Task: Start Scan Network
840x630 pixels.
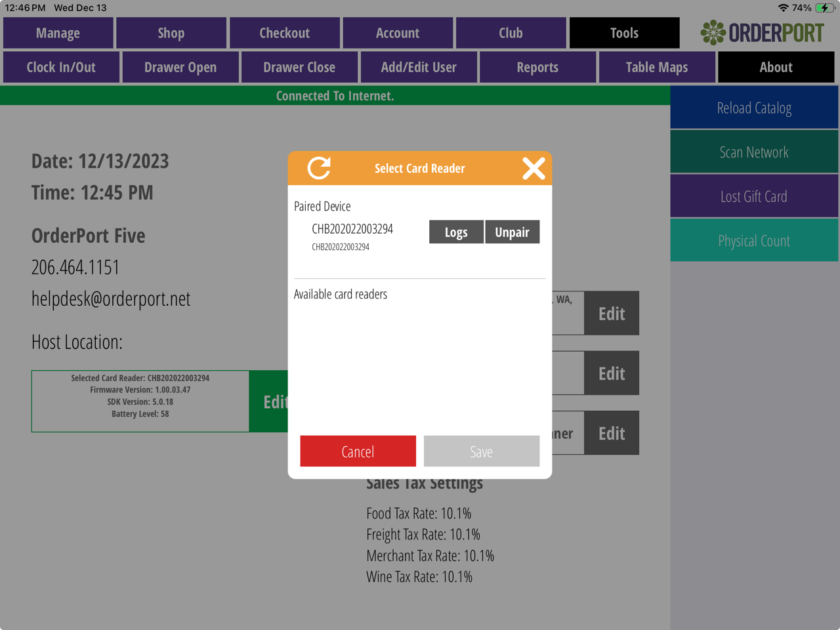Action: (x=754, y=152)
